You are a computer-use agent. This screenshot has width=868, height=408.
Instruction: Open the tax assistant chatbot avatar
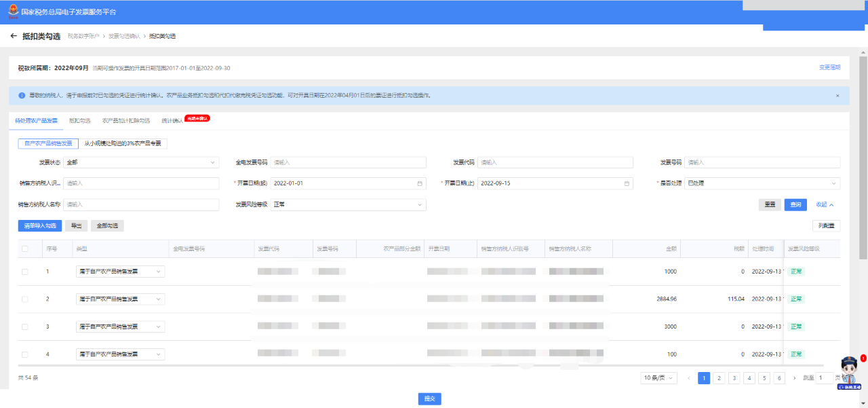point(850,372)
